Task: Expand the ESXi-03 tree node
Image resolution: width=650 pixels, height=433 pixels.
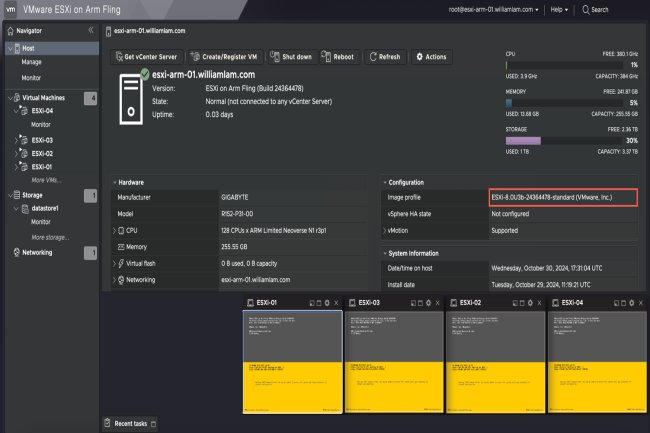Action: point(16,140)
